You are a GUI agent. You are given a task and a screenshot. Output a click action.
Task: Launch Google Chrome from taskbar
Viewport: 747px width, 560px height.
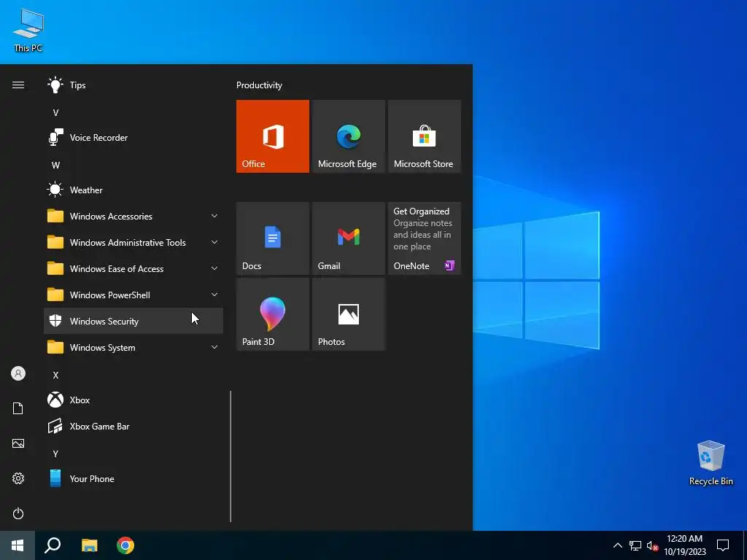(125, 545)
